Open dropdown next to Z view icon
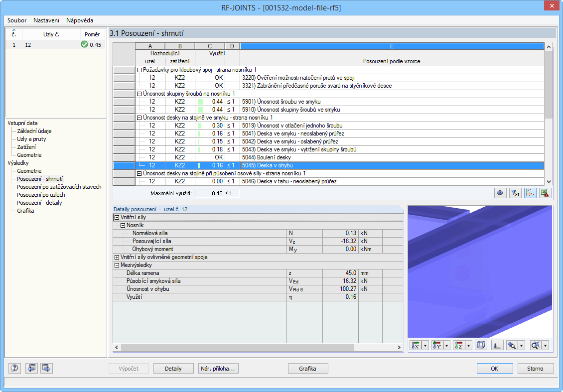Screen dimensions: 563x392 (468, 346)
